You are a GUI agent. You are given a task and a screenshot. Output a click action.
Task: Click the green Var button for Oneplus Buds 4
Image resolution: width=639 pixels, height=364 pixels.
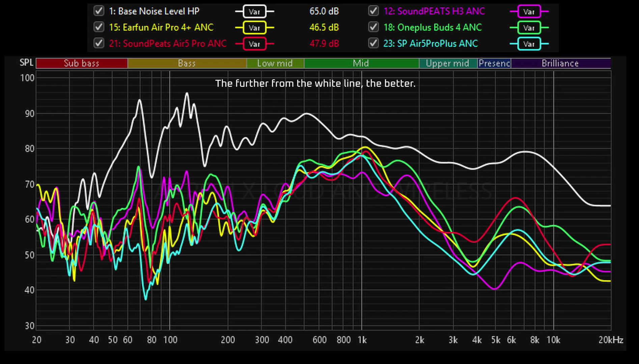click(x=529, y=28)
